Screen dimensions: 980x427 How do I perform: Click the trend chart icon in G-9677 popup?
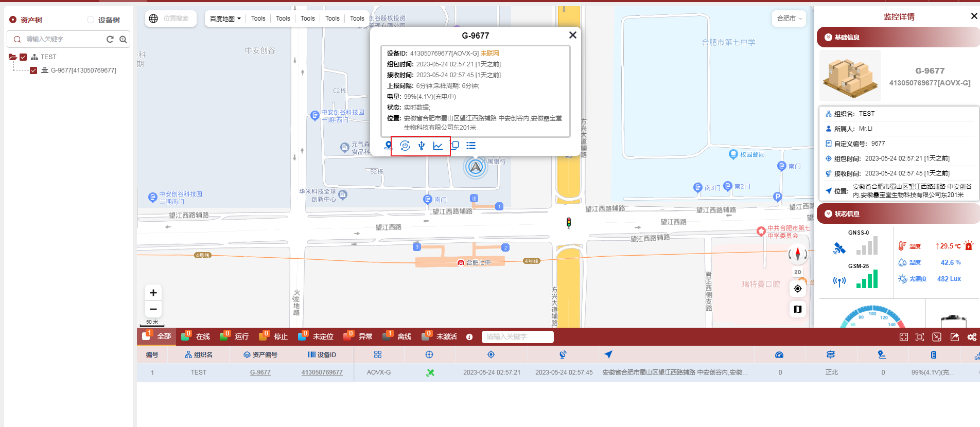[x=438, y=146]
